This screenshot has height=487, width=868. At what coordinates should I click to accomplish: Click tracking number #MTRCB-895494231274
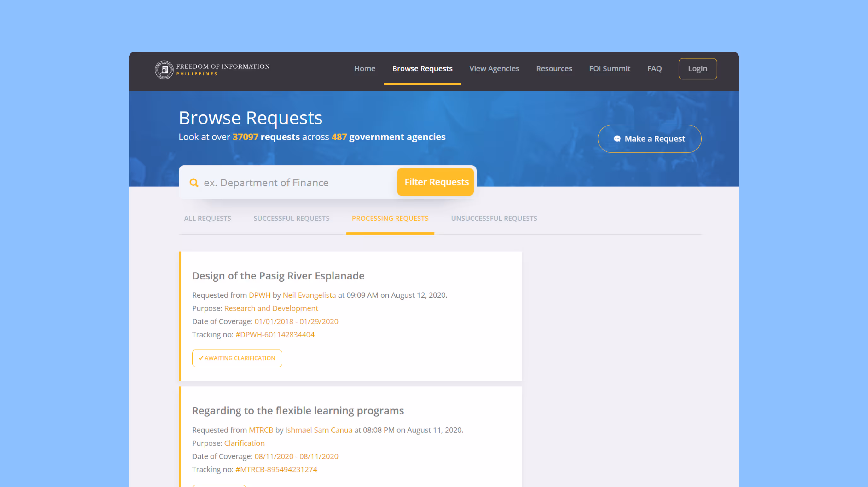point(276,469)
